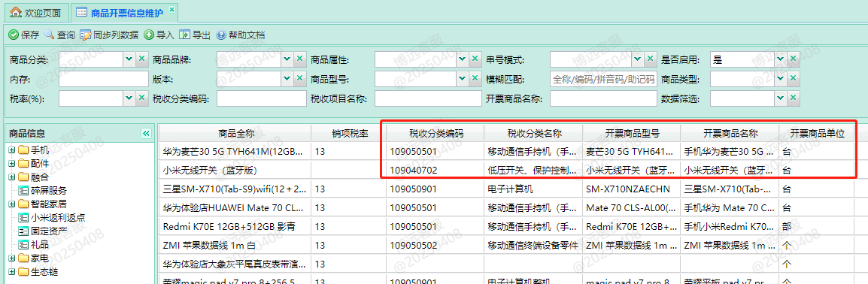Expand the 智能家居 tree folder
The height and width of the screenshot is (284, 868).
(11, 204)
